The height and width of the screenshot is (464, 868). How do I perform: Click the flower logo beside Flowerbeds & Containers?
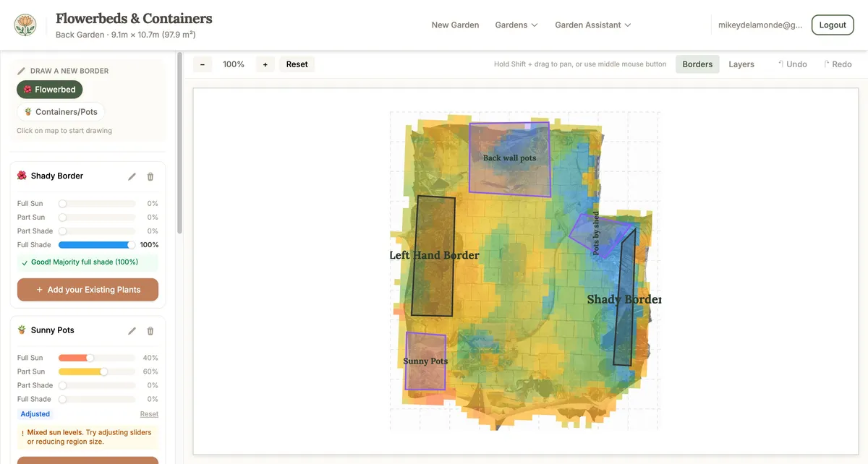coord(26,24)
